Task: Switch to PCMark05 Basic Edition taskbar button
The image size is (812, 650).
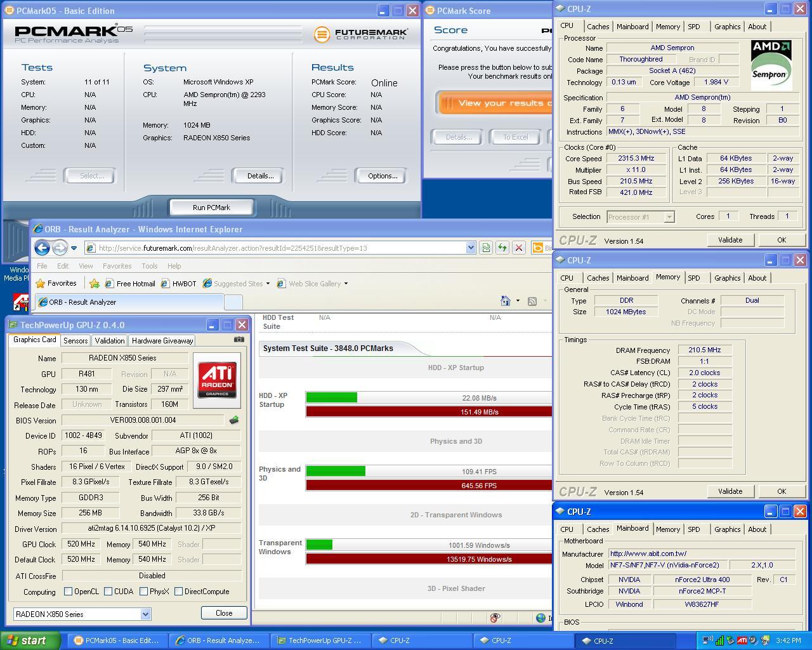Action: coord(116,640)
